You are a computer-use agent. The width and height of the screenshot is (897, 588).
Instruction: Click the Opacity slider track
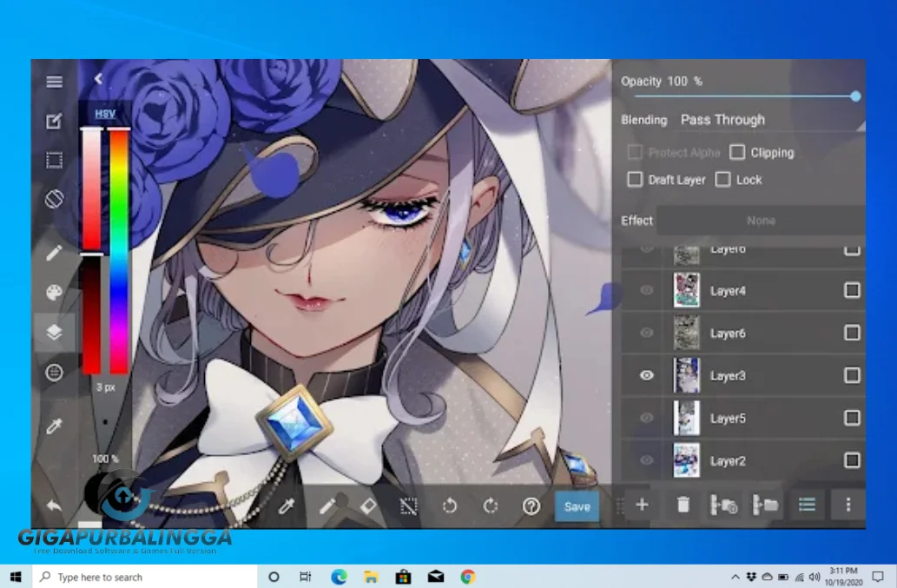(x=745, y=96)
